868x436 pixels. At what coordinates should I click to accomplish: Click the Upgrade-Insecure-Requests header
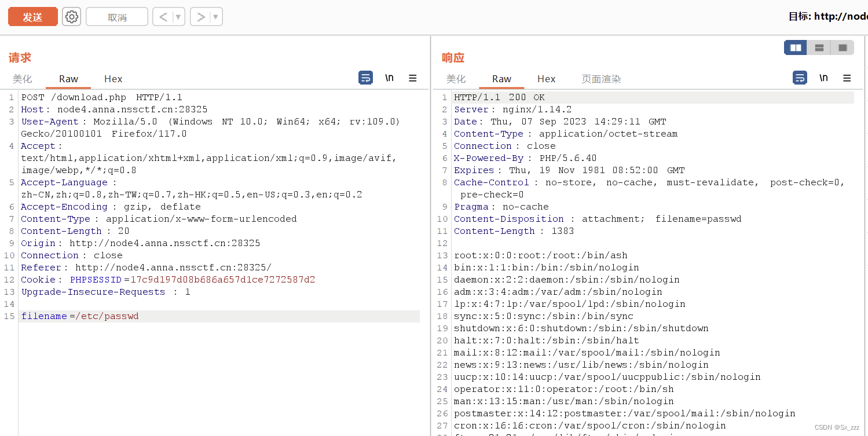point(106,292)
